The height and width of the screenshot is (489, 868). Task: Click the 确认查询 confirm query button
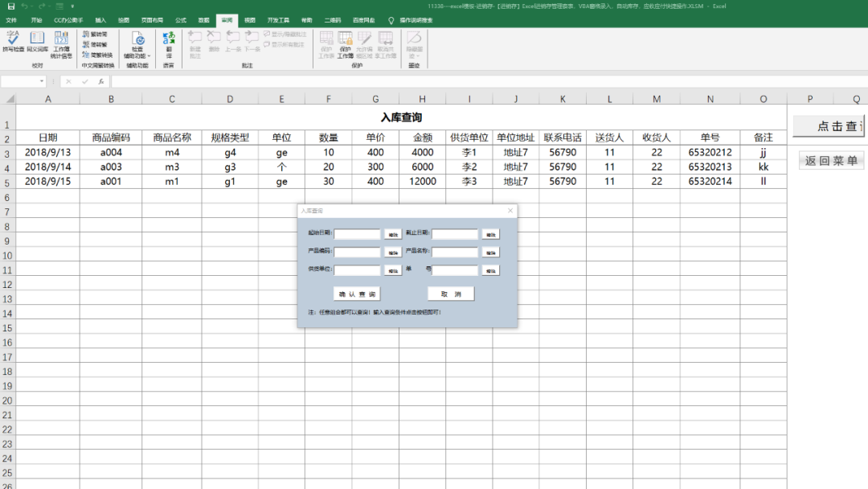[357, 294]
